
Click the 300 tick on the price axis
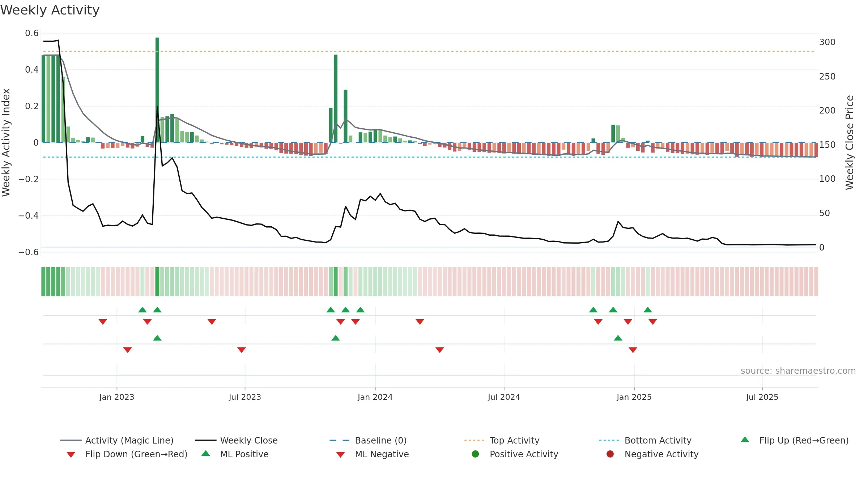pyautogui.click(x=827, y=42)
